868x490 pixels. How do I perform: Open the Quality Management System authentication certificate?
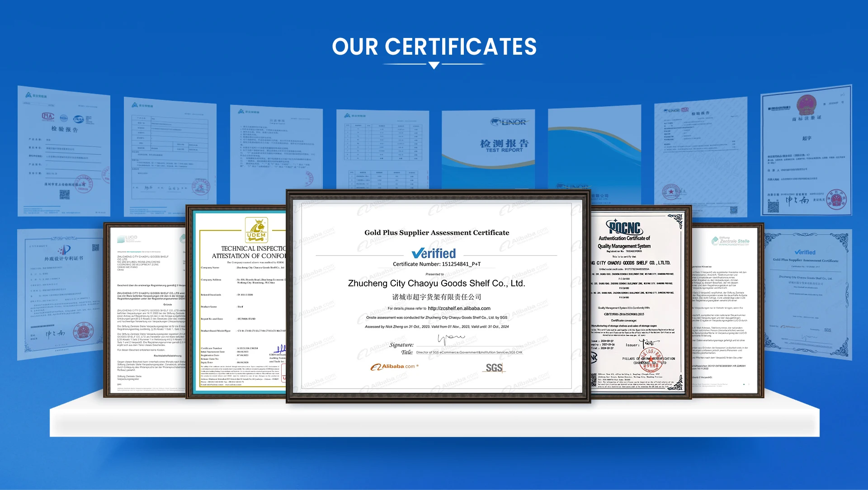point(640,303)
